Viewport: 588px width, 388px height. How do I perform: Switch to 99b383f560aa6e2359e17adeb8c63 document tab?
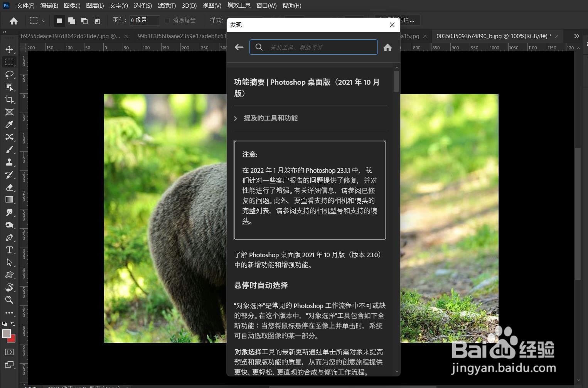181,36
